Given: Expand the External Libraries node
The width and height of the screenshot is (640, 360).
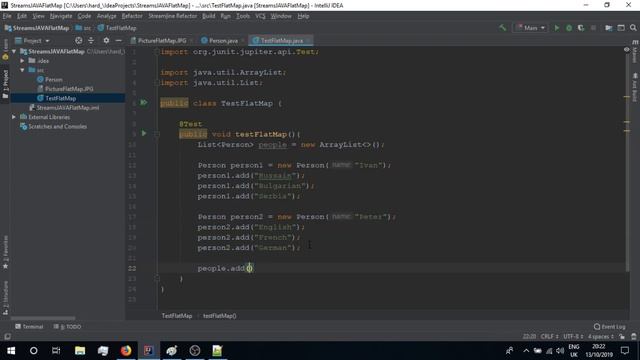Looking at the screenshot, I should [x=14, y=117].
